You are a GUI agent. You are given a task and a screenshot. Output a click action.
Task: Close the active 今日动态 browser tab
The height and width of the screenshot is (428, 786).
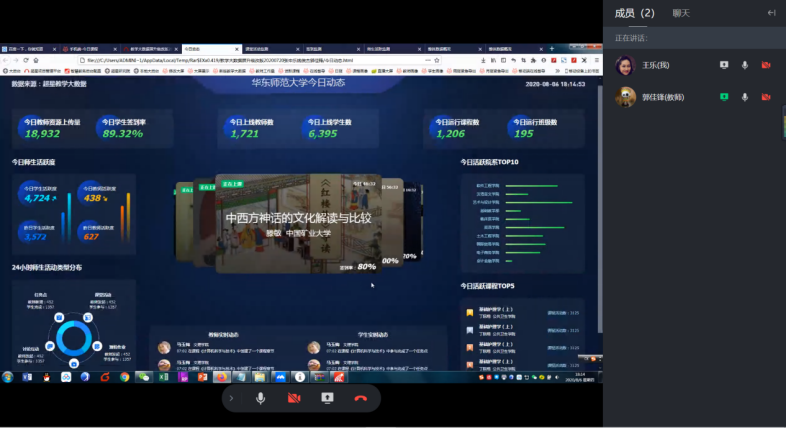(x=237, y=49)
